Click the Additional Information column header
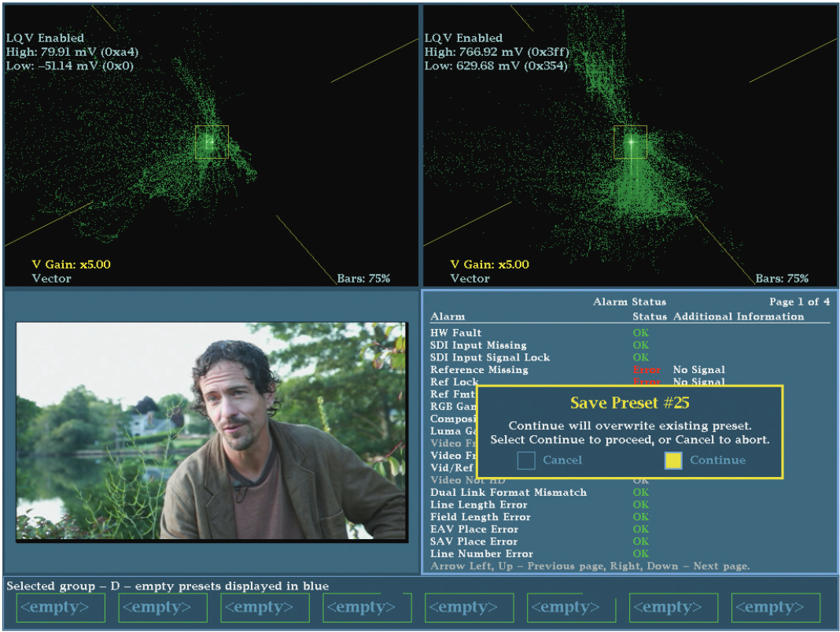This screenshot has height=632, width=840. (739, 316)
